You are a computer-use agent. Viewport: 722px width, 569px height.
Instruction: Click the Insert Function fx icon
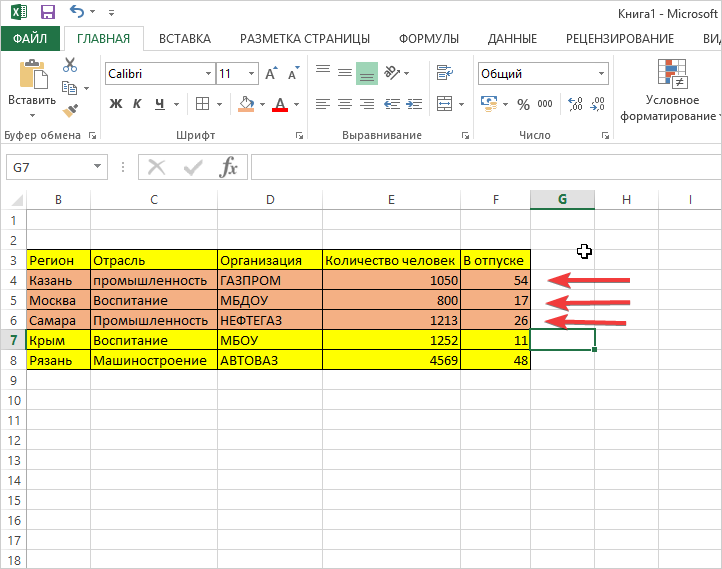pyautogui.click(x=229, y=167)
